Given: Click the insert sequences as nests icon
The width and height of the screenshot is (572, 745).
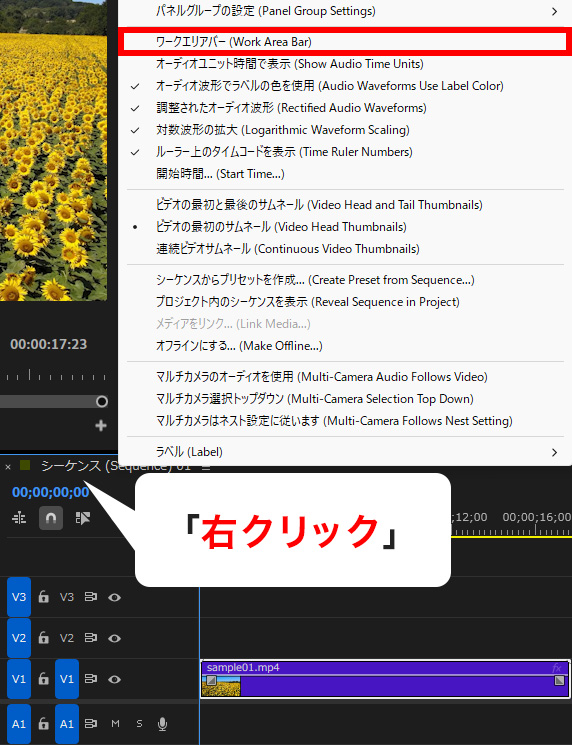Looking at the screenshot, I should [19, 518].
